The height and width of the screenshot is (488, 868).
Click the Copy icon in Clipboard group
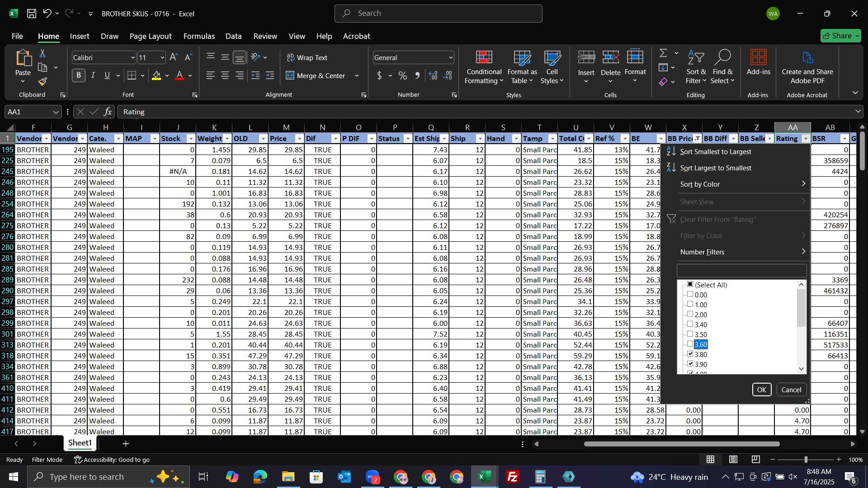pyautogui.click(x=42, y=68)
